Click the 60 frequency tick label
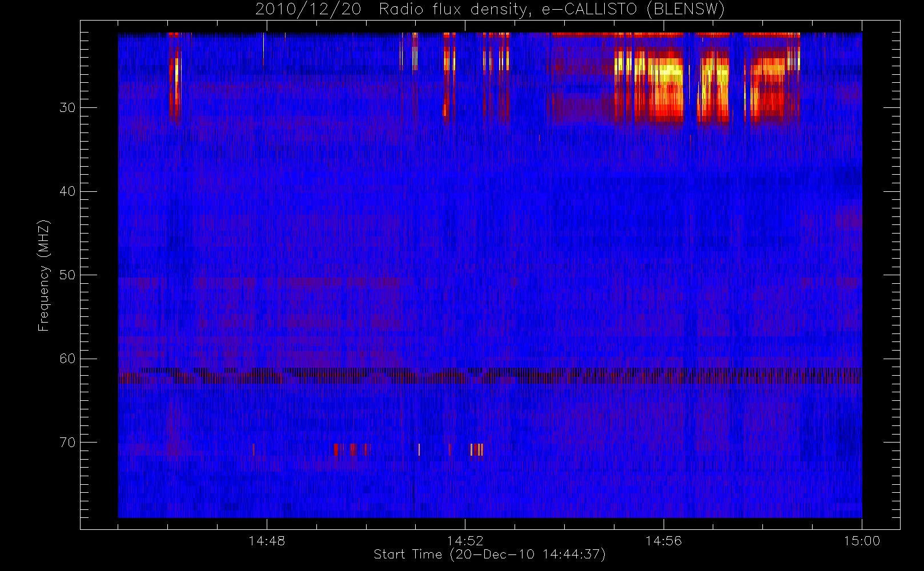The height and width of the screenshot is (571, 924). coord(67,359)
